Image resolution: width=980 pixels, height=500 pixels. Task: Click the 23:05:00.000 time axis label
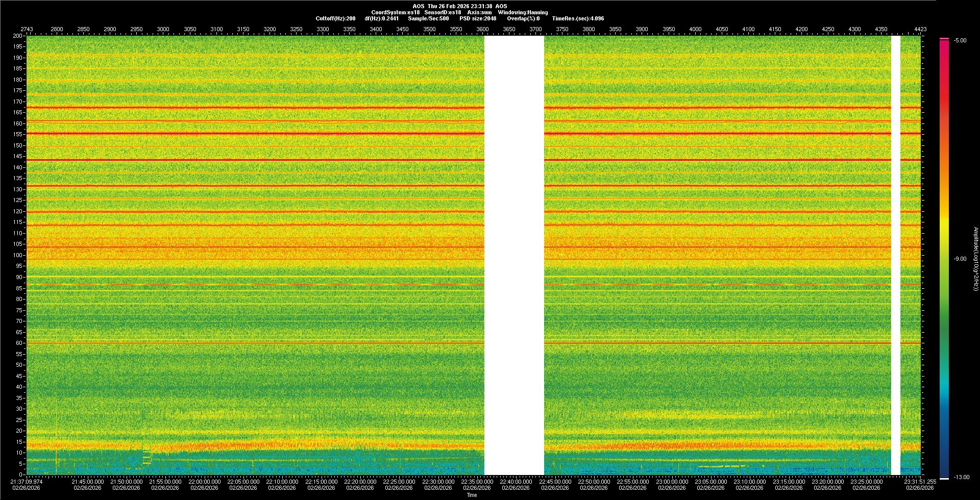point(710,481)
